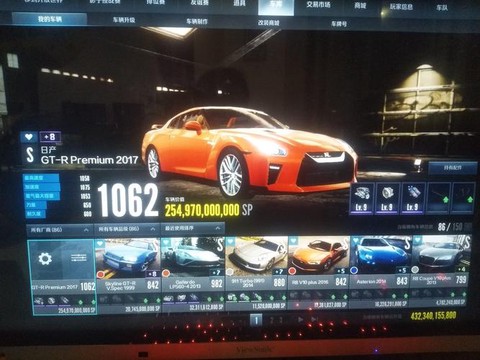Open the 道具 top menu
Screen dimensions: 480x360
click(239, 3)
